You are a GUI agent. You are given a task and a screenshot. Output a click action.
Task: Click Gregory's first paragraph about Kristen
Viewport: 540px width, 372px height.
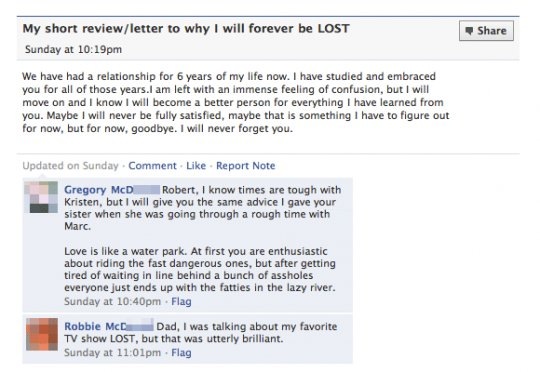click(202, 208)
